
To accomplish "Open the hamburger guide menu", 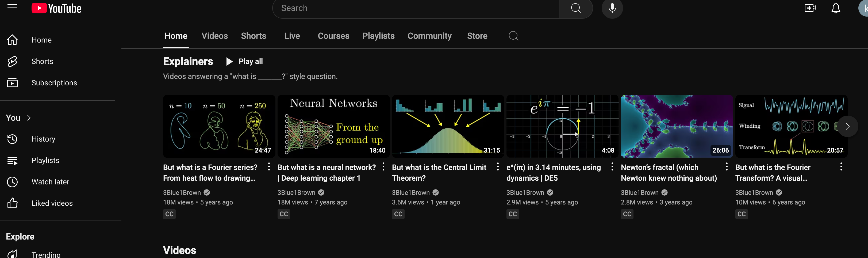I will (x=12, y=8).
